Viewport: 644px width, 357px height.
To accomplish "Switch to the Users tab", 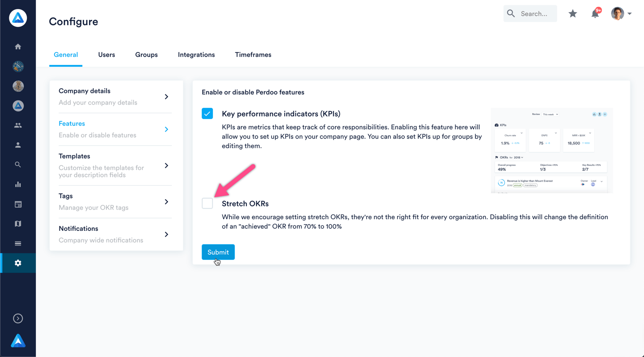I will [x=106, y=55].
